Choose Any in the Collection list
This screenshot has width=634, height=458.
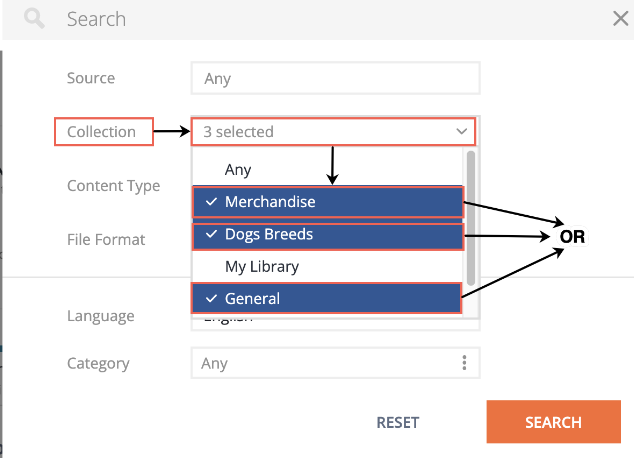[328, 169]
